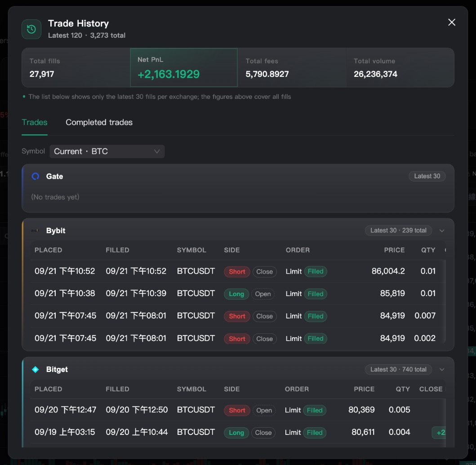Select the Total volume summary card

[x=400, y=67]
